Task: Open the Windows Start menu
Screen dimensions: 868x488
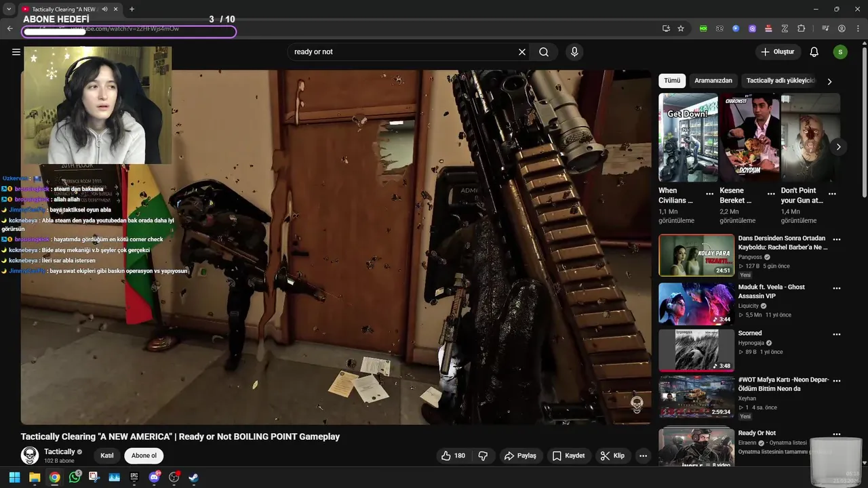Action: coord(14,477)
